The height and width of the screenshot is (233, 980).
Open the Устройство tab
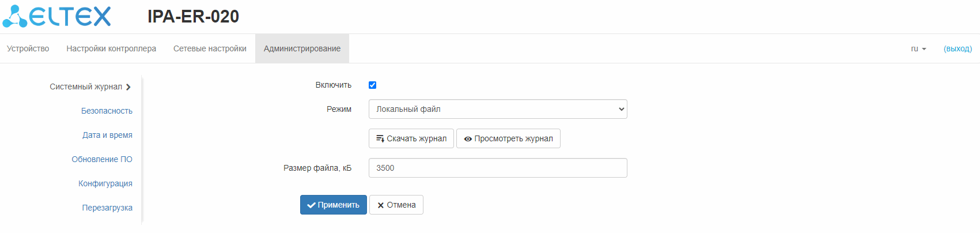pos(28,48)
